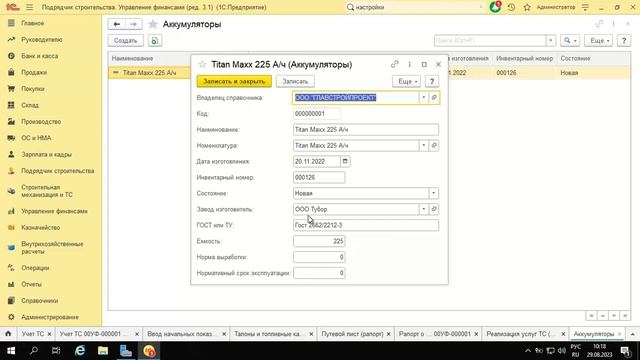Star the Titan Maxx 225 А/ч dialog
The width and height of the screenshot is (640, 360).
202,64
